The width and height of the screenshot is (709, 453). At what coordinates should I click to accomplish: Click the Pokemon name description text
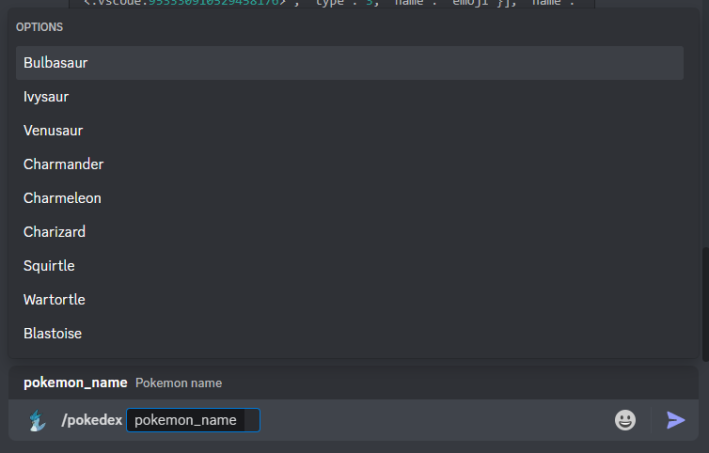pos(179,383)
